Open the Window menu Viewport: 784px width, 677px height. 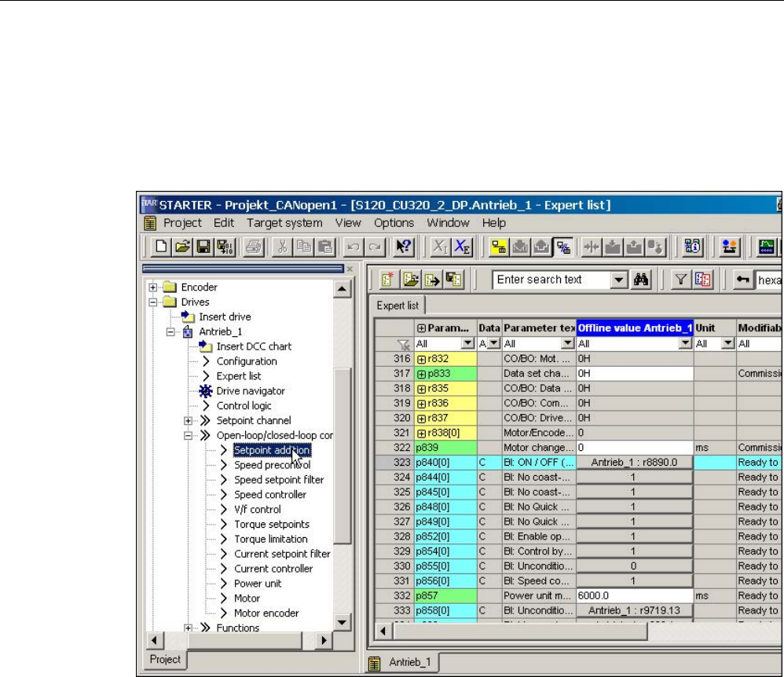(448, 223)
